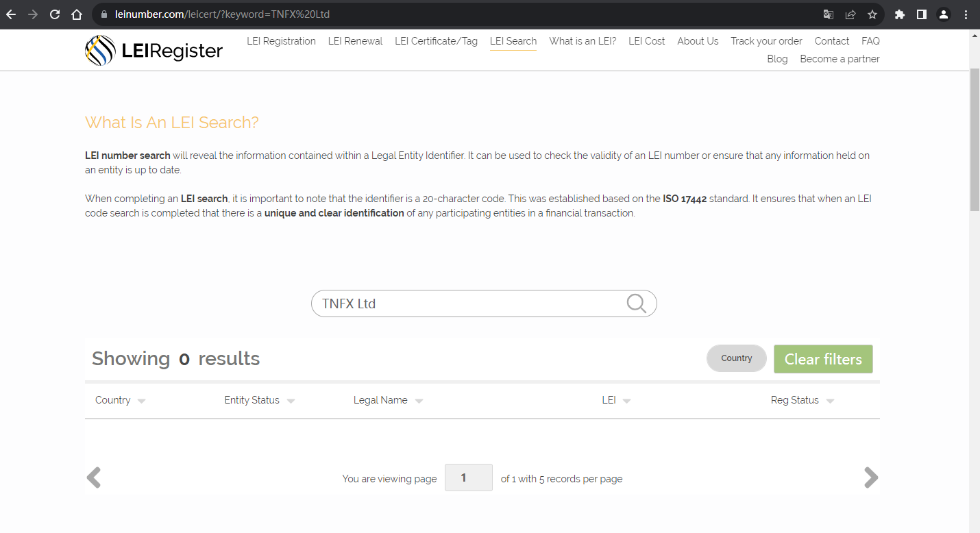980x533 pixels.
Task: Open LEI Certificate/Tag menu item
Action: click(x=436, y=41)
